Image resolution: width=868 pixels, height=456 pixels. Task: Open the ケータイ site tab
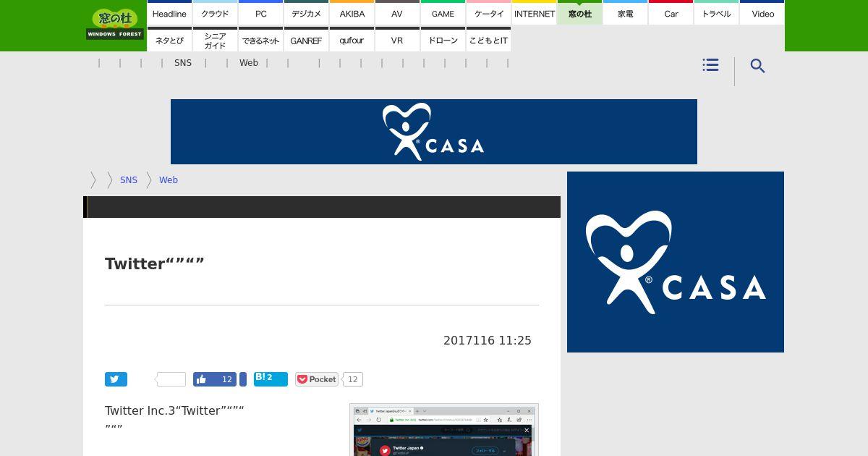point(488,13)
